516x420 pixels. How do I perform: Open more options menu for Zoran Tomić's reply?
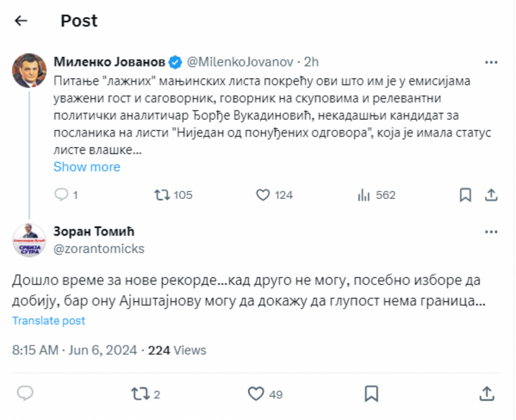tap(491, 230)
